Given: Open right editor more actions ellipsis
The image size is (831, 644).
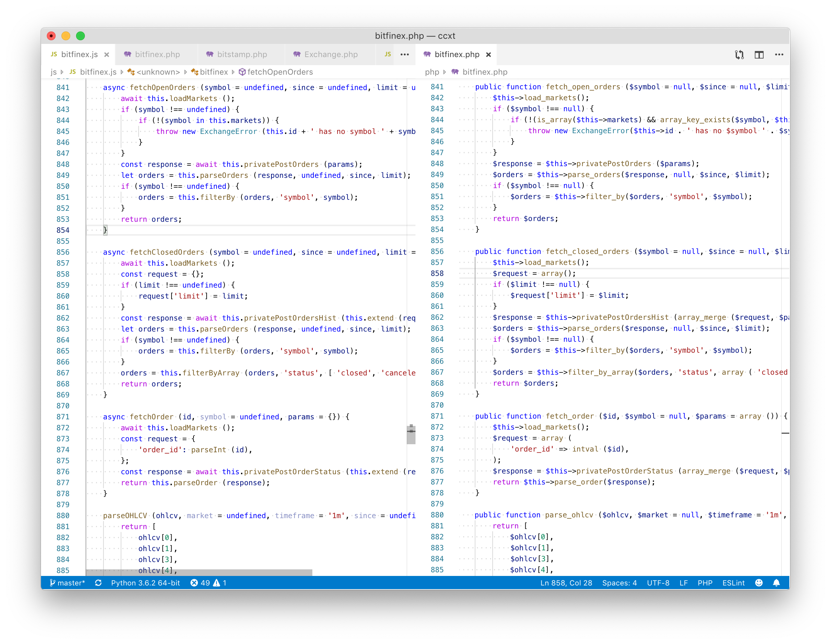Looking at the screenshot, I should click(779, 55).
